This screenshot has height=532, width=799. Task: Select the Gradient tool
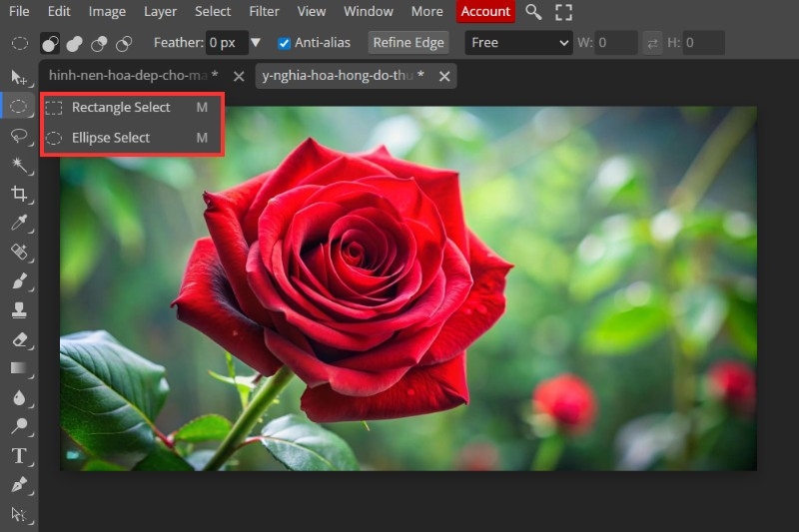point(19,368)
